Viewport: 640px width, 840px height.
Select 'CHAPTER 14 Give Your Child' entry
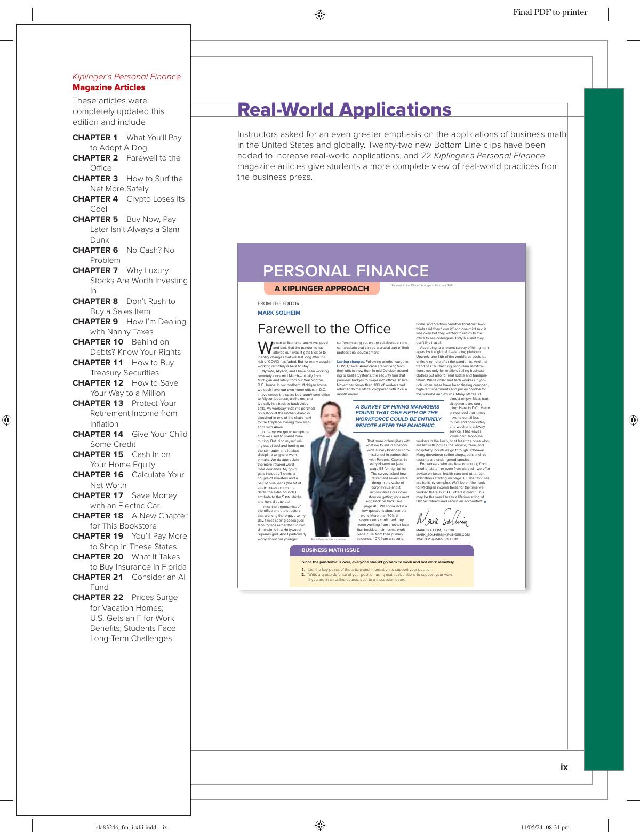[130, 439]
